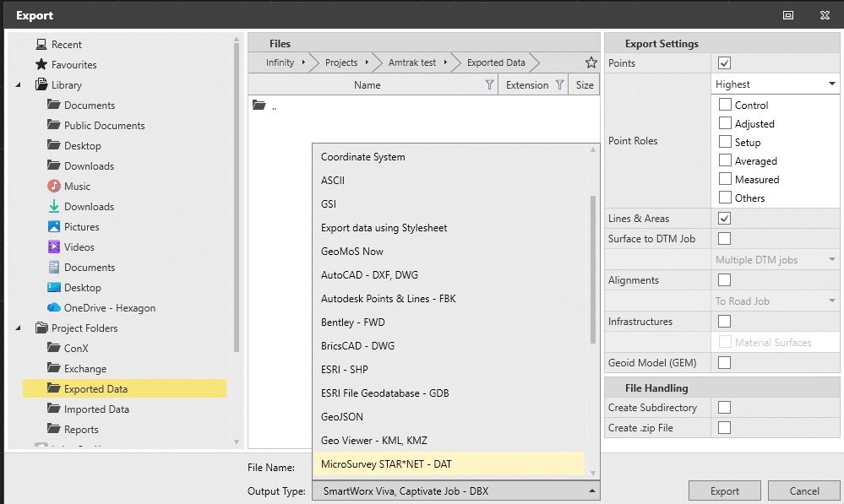
Task: Open the Output Type combo box
Action: (x=455, y=491)
